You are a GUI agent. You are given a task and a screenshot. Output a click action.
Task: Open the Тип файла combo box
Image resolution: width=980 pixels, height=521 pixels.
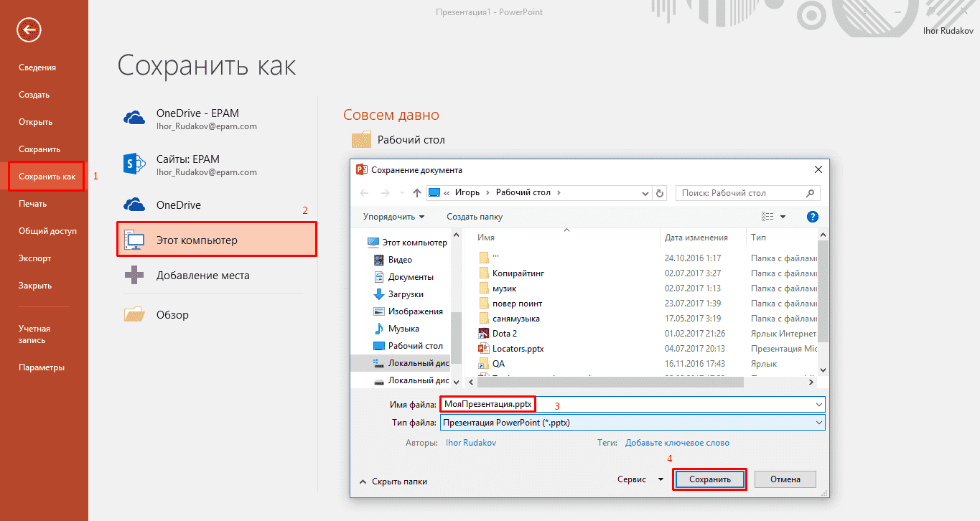(x=633, y=423)
